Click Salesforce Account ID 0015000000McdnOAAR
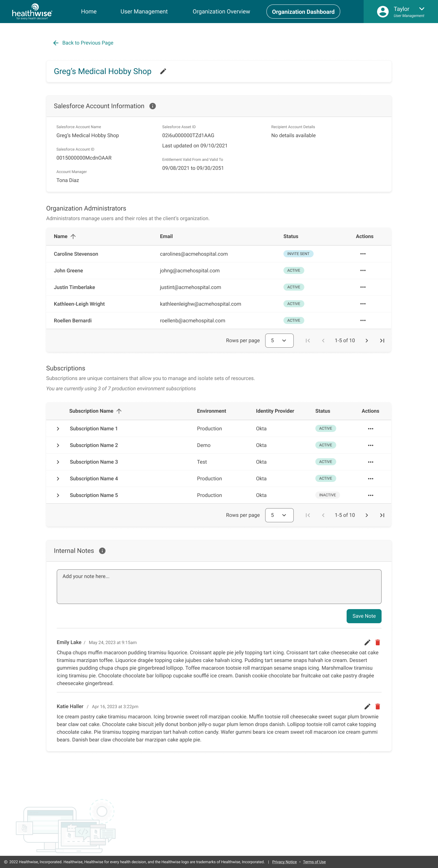 click(84, 158)
